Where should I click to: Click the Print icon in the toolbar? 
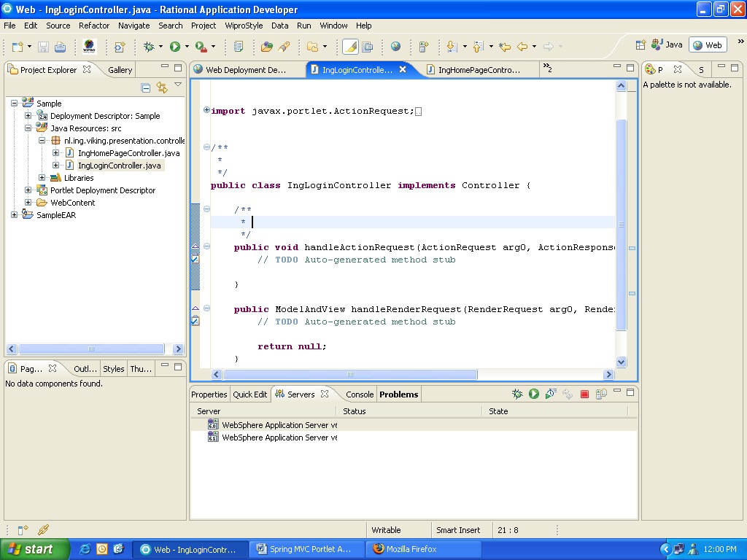(x=61, y=46)
